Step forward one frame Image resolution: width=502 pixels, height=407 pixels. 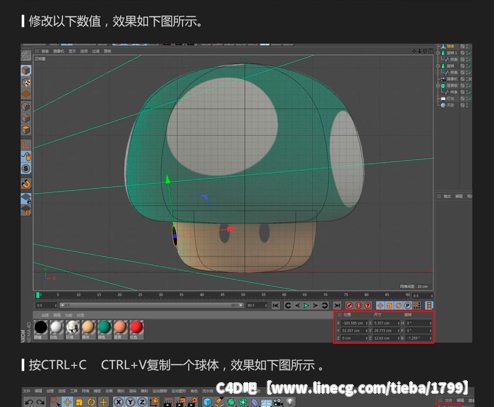[x=315, y=305]
